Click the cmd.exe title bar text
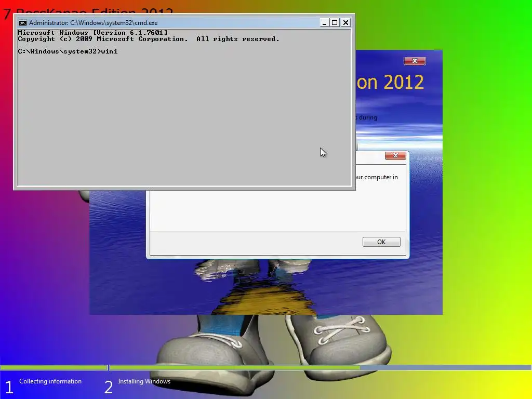 tap(94, 23)
